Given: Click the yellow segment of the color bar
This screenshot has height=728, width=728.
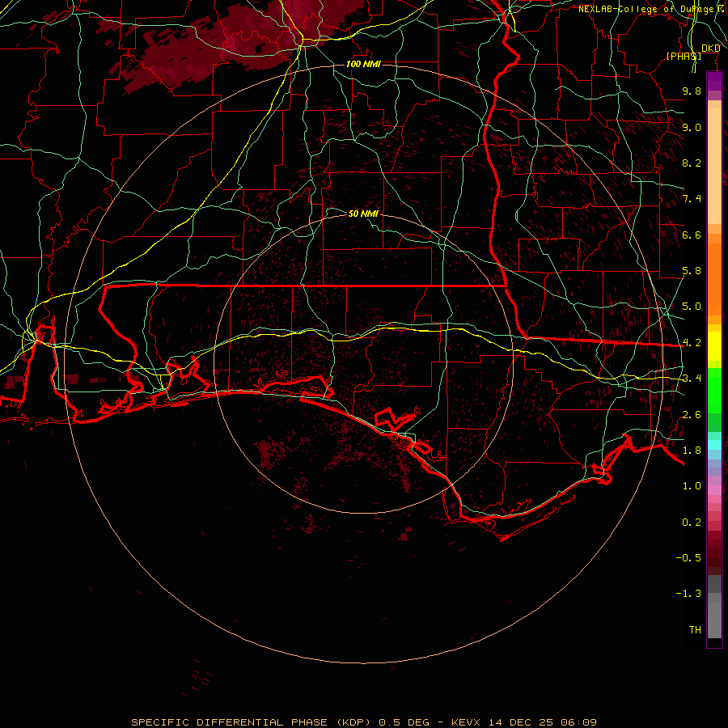Looking at the screenshot, I should [714, 346].
